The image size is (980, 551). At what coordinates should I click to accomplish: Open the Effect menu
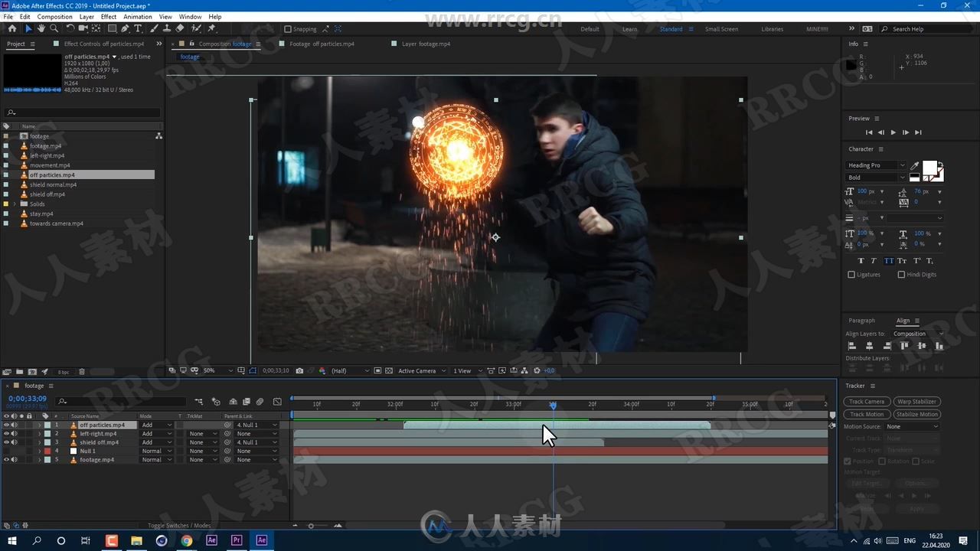click(109, 17)
